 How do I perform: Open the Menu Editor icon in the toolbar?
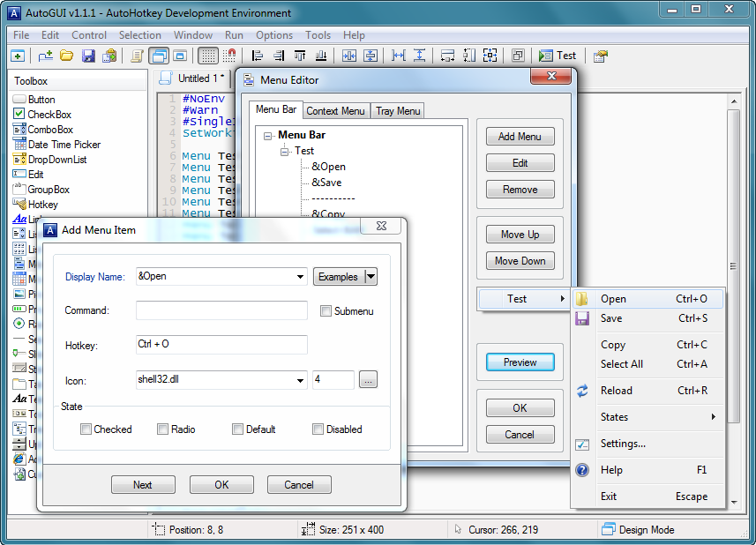(x=601, y=55)
